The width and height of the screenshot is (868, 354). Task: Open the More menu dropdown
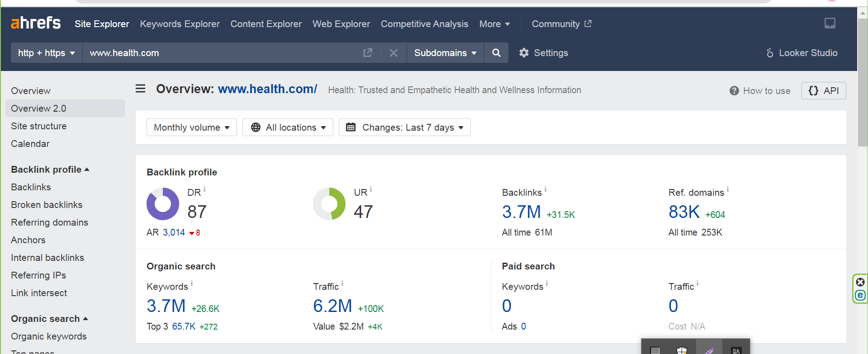coord(495,24)
